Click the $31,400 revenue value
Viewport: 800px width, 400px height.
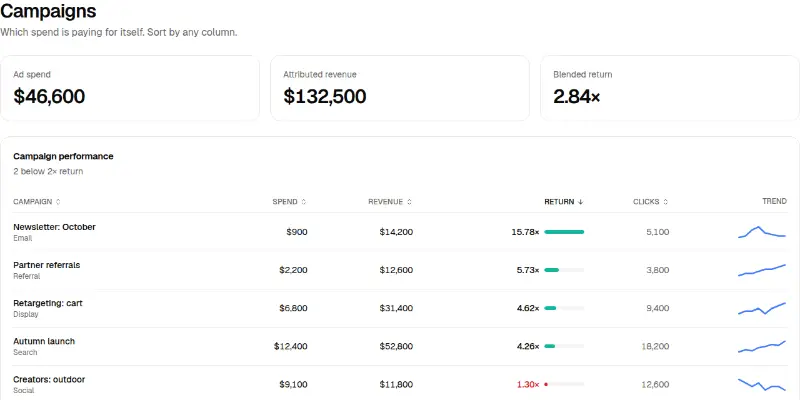[x=396, y=308]
